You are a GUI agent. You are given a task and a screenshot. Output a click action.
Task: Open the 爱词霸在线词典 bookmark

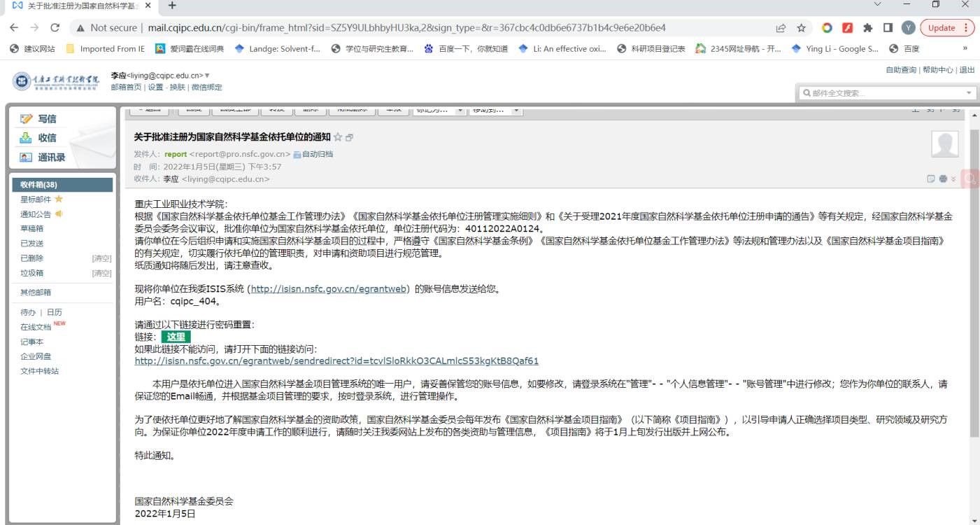coord(190,48)
